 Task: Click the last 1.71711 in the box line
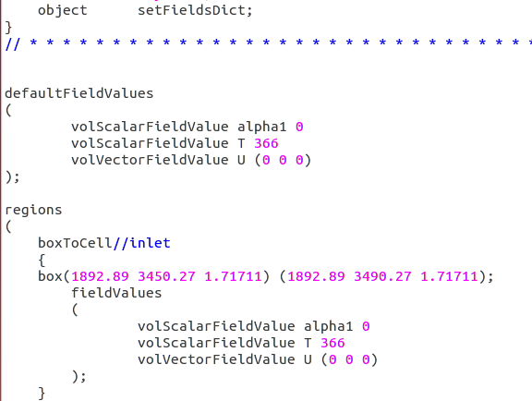[449, 276]
